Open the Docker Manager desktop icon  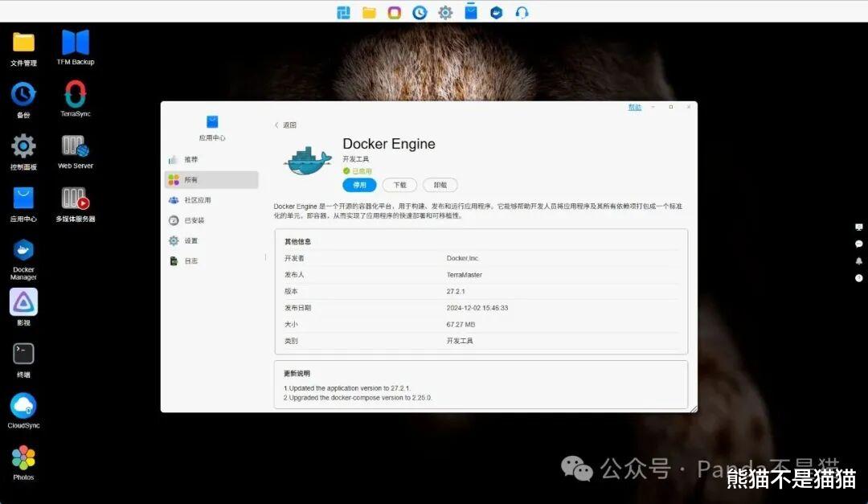pos(23,260)
